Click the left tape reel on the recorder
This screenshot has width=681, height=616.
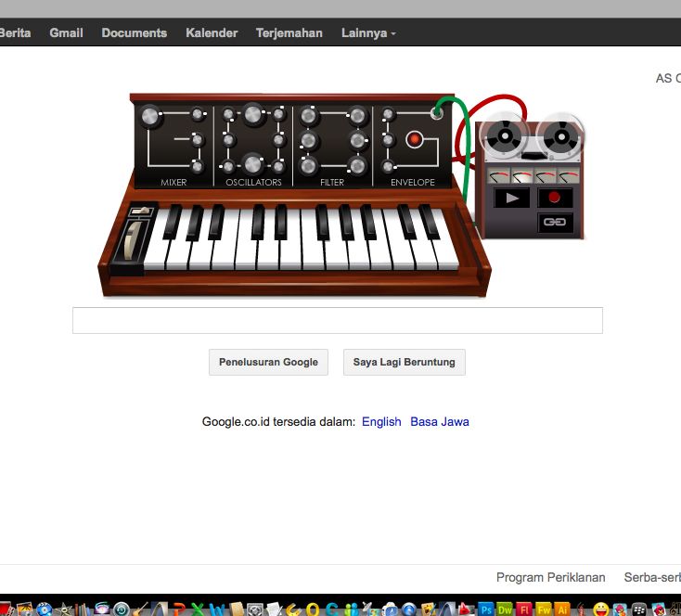(504, 136)
